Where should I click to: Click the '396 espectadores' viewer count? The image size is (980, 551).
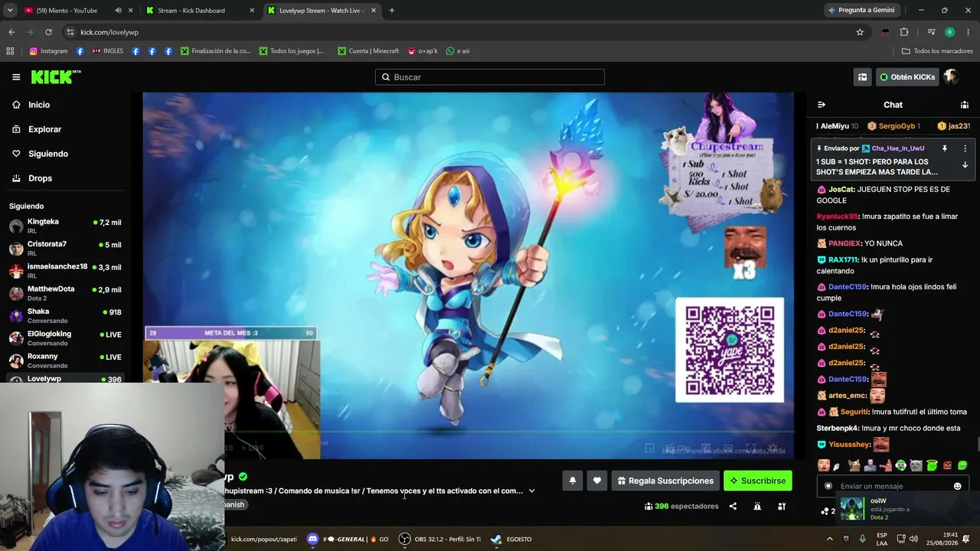point(681,506)
